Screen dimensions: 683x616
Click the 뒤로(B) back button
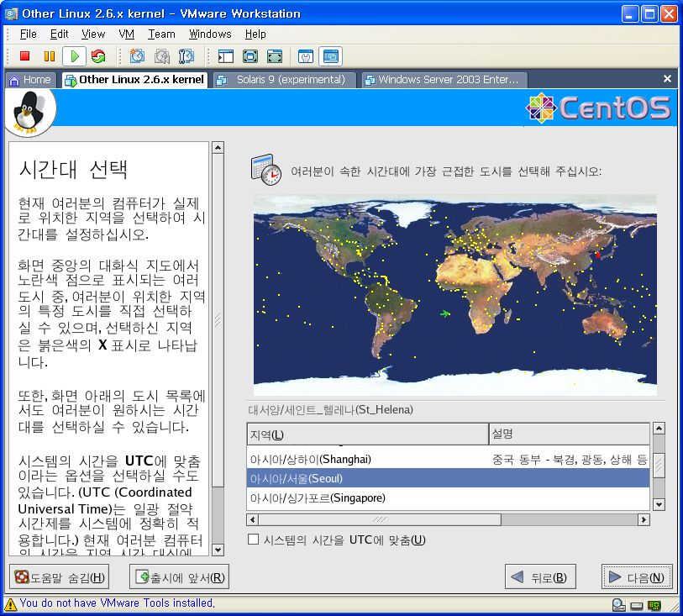coord(540,577)
